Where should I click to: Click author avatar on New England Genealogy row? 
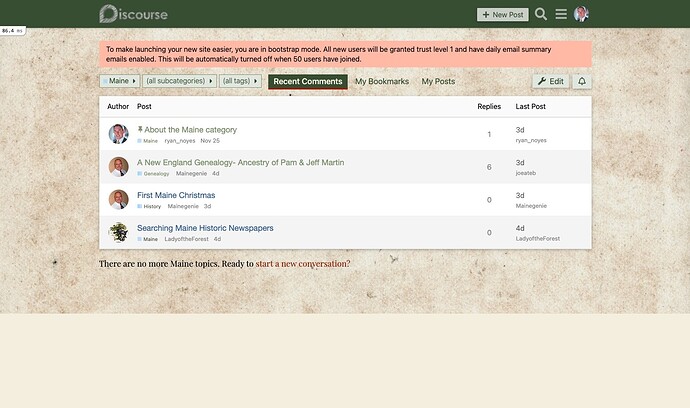[x=118, y=167]
